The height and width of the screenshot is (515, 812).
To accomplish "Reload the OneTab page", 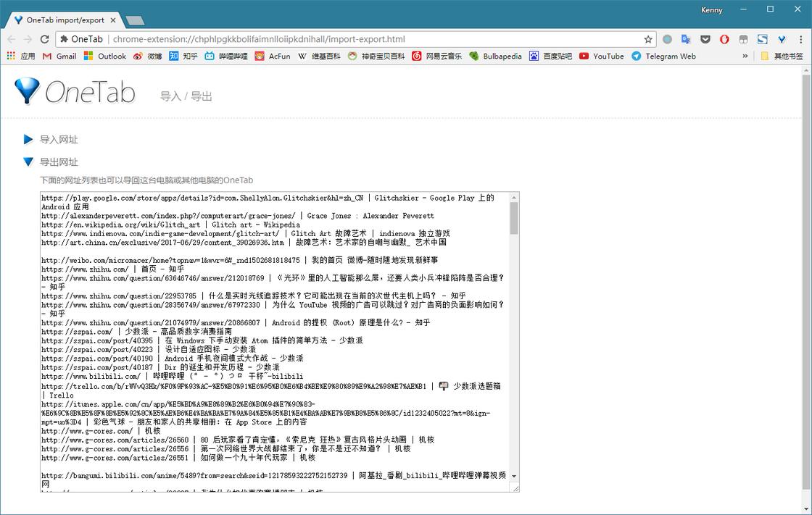I will (x=44, y=39).
